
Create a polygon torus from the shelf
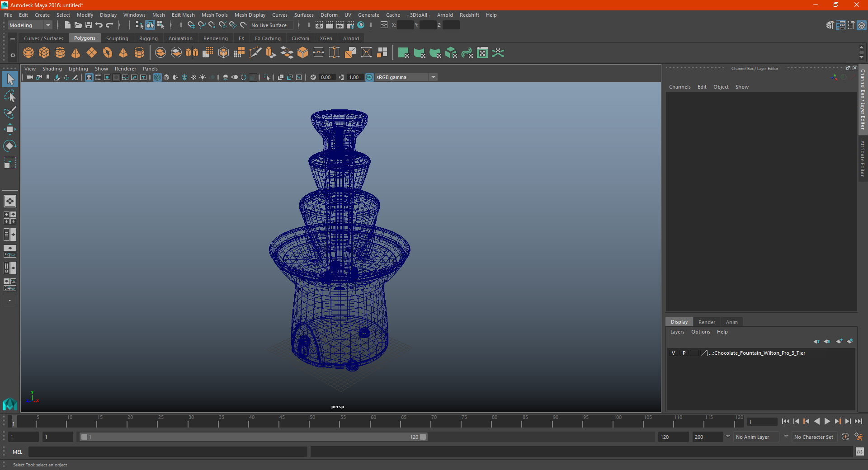pyautogui.click(x=108, y=53)
